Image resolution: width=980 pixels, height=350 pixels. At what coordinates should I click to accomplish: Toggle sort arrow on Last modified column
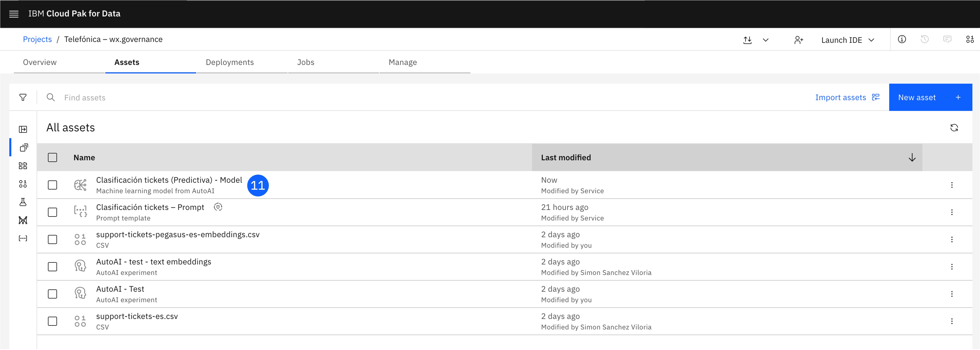[x=912, y=158]
